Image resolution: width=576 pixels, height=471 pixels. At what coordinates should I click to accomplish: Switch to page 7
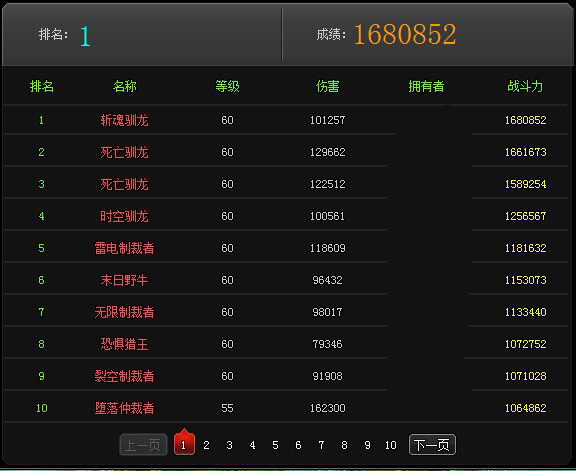pyautogui.click(x=321, y=445)
